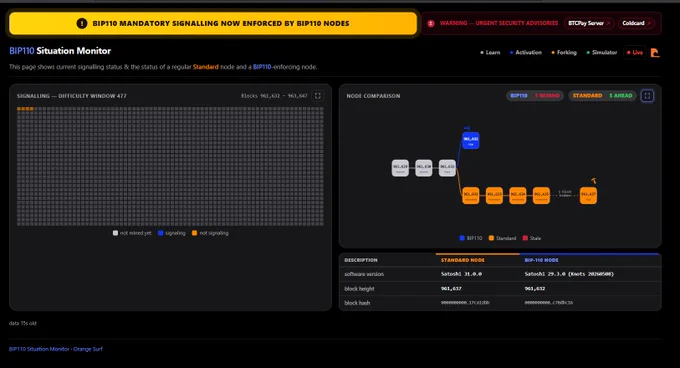Click the Standard node block hash value
The image size is (680, 368).
[x=465, y=303]
